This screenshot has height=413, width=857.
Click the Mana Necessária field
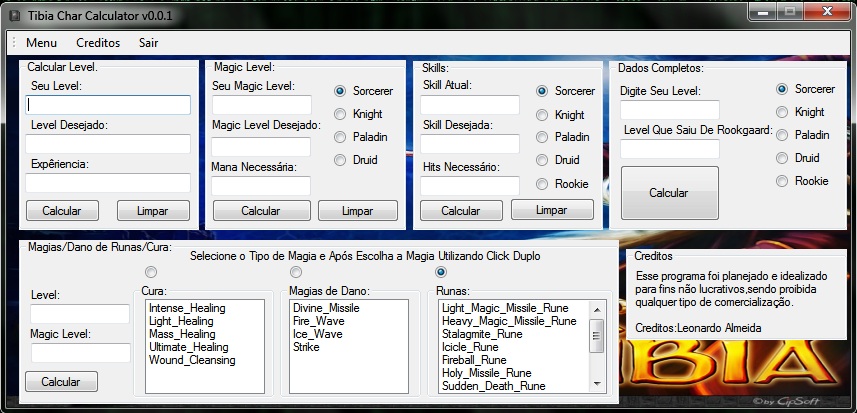click(x=261, y=186)
